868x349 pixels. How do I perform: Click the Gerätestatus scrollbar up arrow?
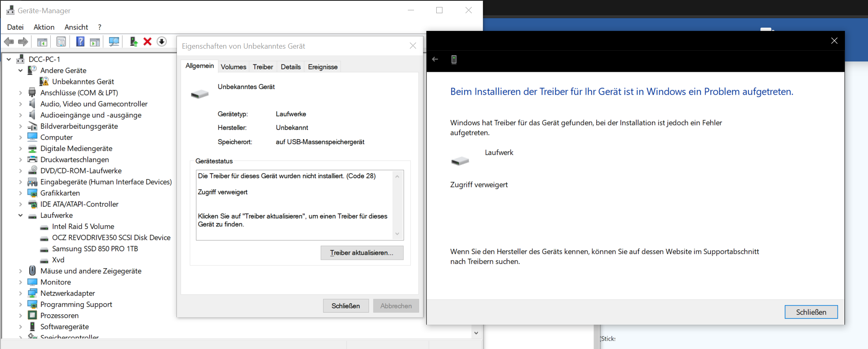pyautogui.click(x=397, y=177)
